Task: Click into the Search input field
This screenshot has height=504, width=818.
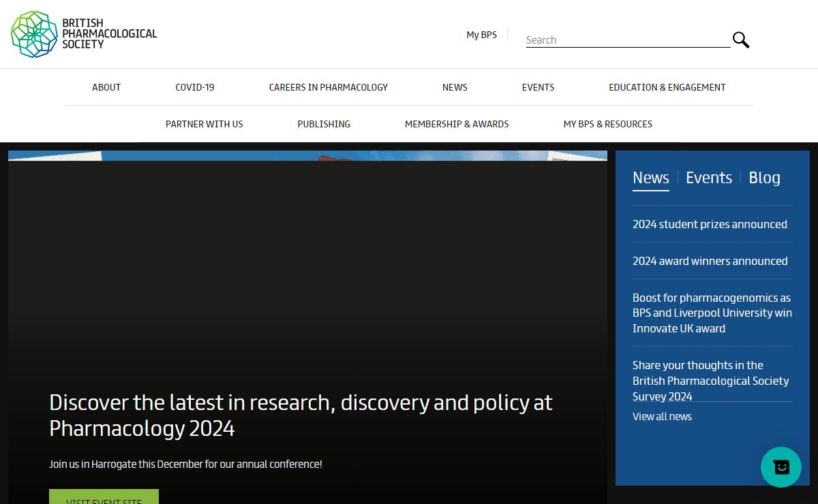Action: tap(627, 40)
